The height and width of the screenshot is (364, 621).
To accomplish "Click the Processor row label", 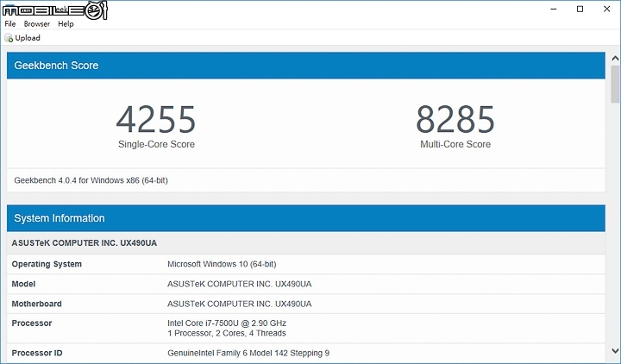I will tap(32, 323).
